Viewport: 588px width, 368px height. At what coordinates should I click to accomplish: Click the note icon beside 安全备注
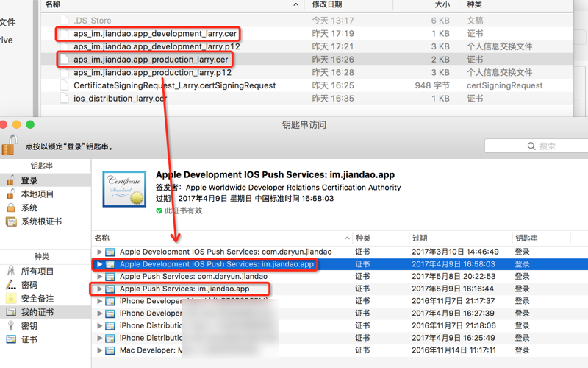11,299
